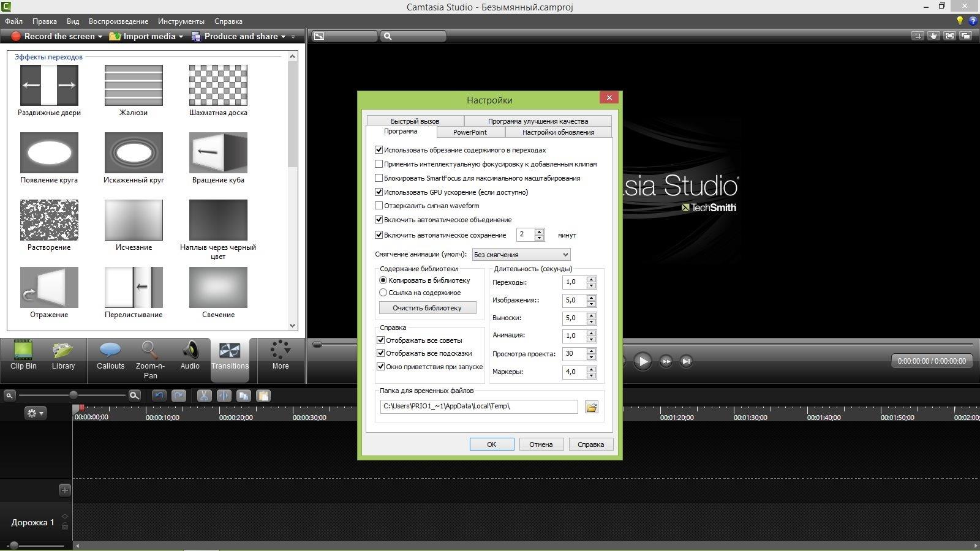Select the Шахматная доска transition thumbnail
Image resolution: width=980 pixels, height=551 pixels.
tap(218, 85)
